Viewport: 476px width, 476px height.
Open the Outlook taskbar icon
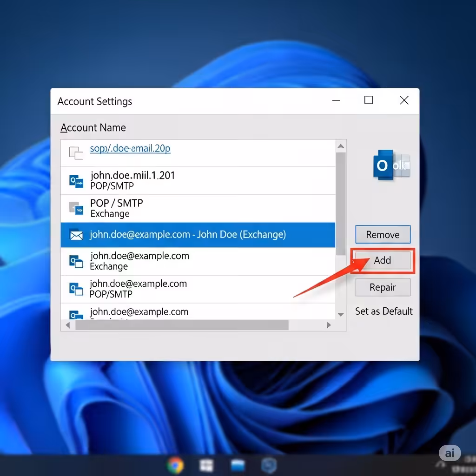coord(269,465)
